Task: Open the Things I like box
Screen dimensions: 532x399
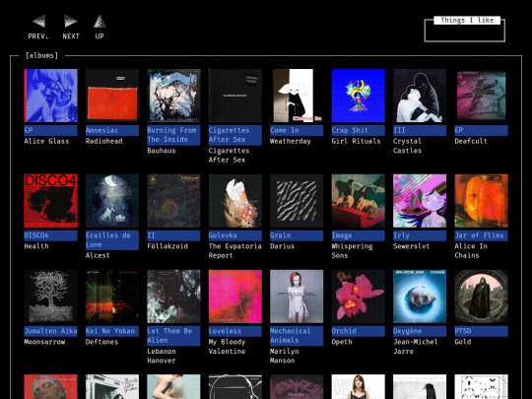Action: click(464, 31)
